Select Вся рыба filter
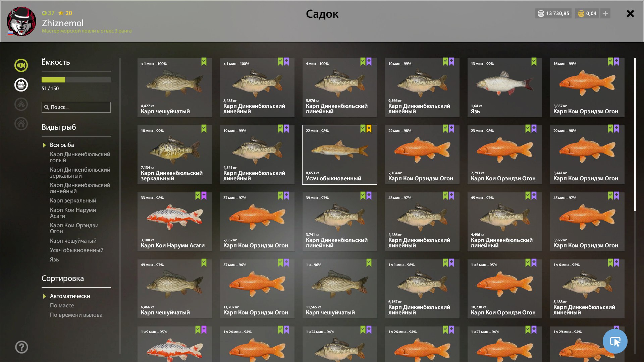 [62, 145]
